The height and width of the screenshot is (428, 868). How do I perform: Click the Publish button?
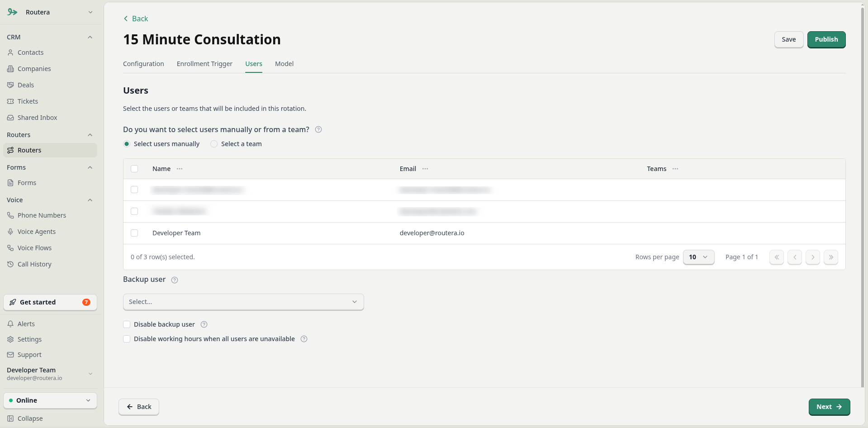[x=826, y=39]
